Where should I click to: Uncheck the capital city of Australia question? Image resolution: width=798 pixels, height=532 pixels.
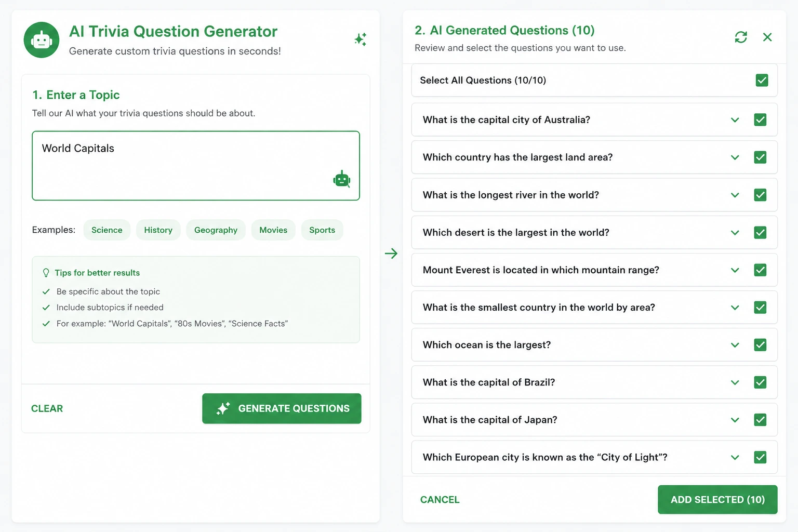click(760, 119)
